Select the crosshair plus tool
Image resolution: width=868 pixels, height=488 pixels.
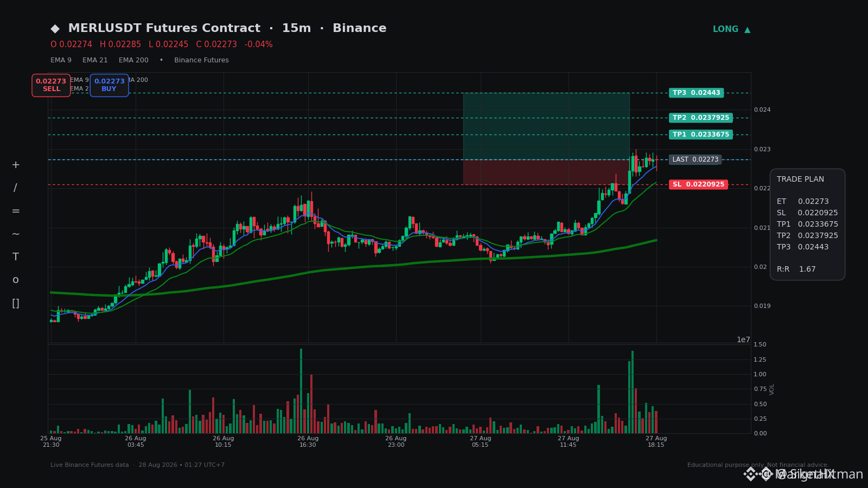coord(16,165)
